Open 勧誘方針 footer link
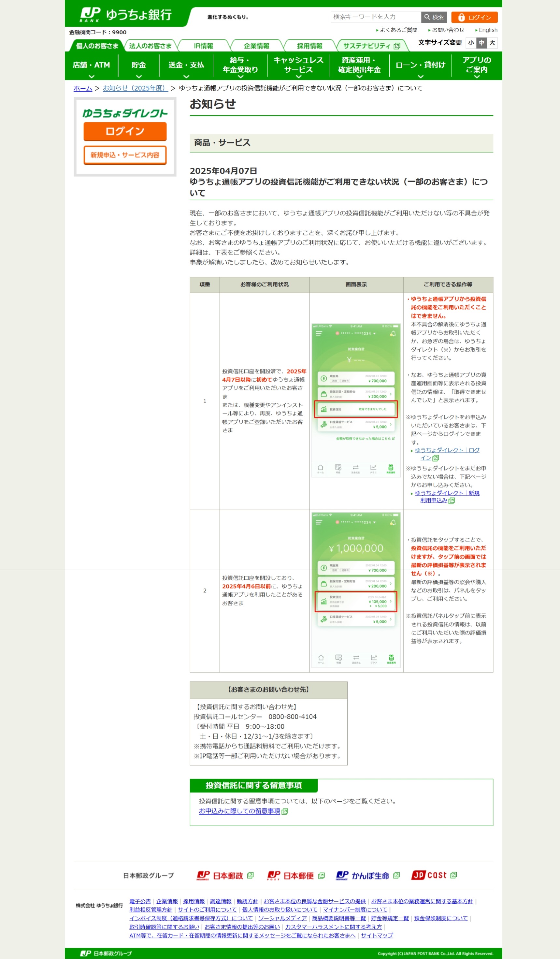Viewport: 560px width, 959px height. (247, 902)
